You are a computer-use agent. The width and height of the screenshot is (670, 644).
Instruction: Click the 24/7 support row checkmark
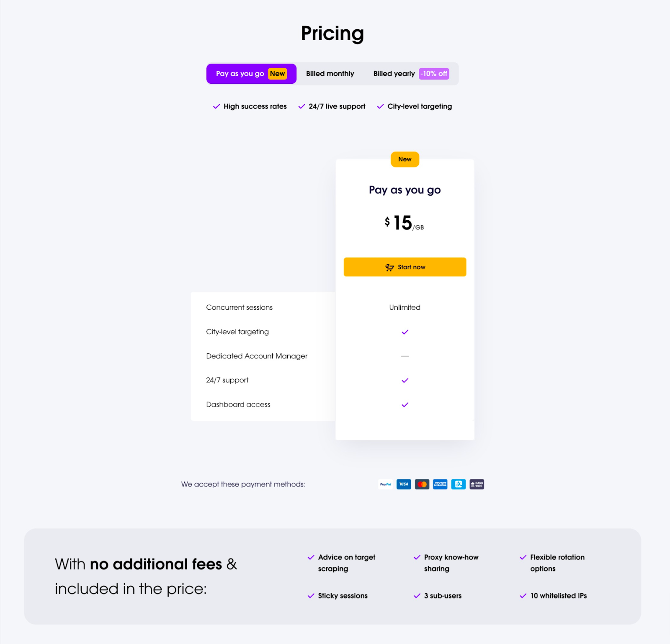405,381
